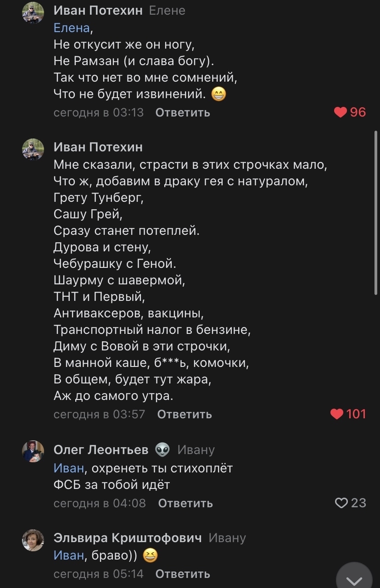Toggle the heart on the 101-likes comment

pyautogui.click(x=337, y=414)
